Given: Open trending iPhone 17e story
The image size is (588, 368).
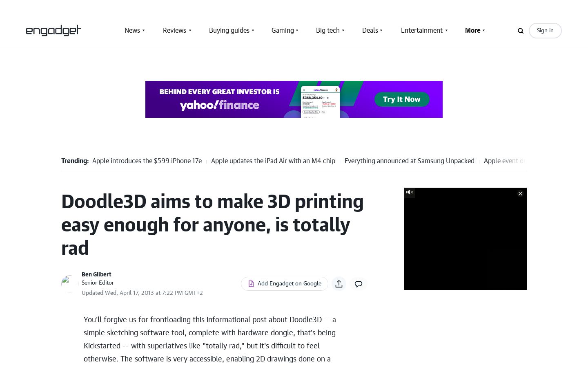Looking at the screenshot, I should (147, 161).
